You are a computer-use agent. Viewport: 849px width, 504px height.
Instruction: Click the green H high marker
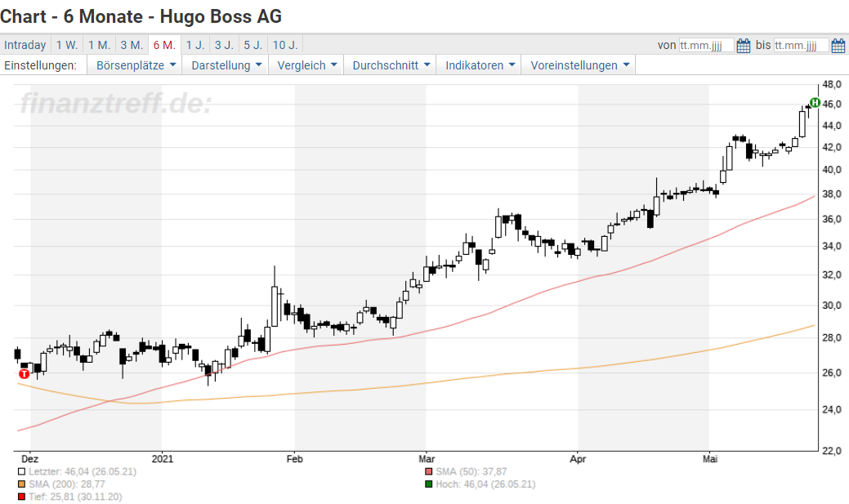click(x=815, y=102)
